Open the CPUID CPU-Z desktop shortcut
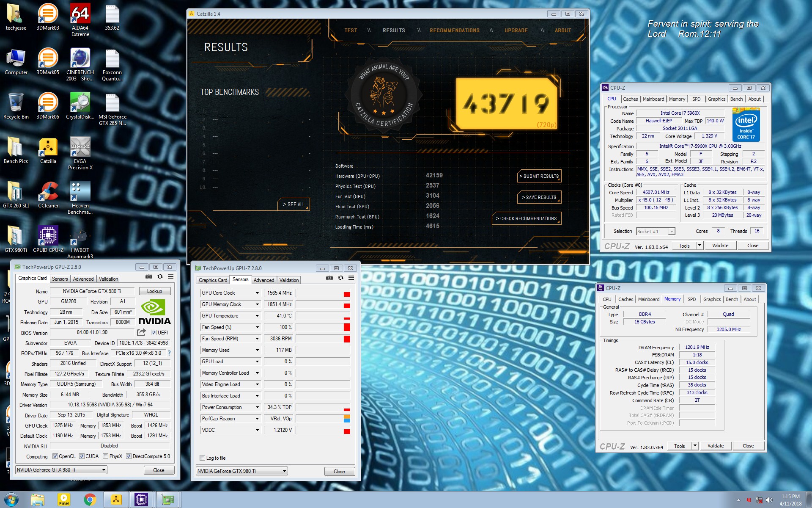This screenshot has height=508, width=812. tap(48, 239)
